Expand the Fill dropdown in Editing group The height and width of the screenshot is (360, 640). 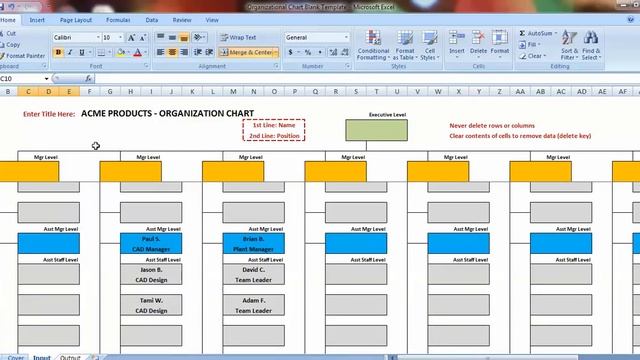[x=539, y=44]
